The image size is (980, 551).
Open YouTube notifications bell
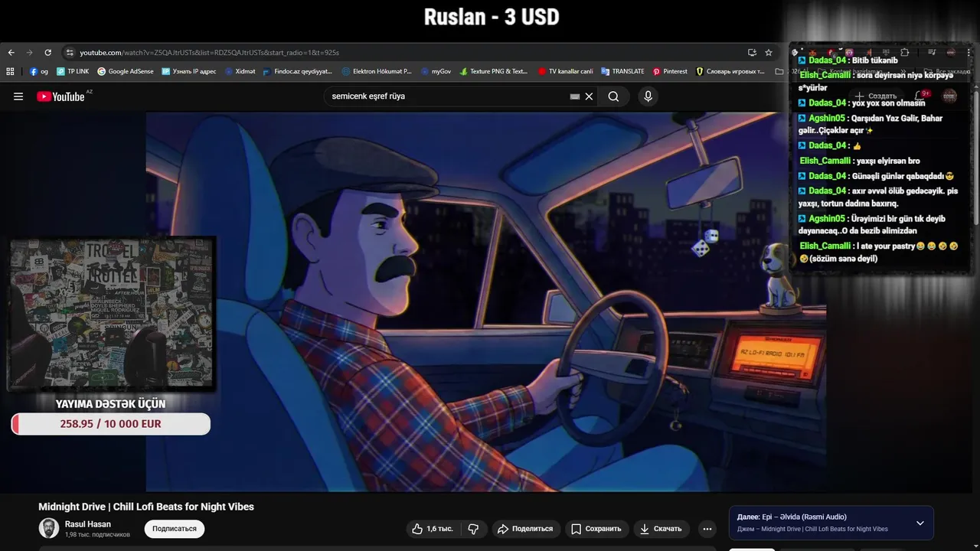(921, 96)
